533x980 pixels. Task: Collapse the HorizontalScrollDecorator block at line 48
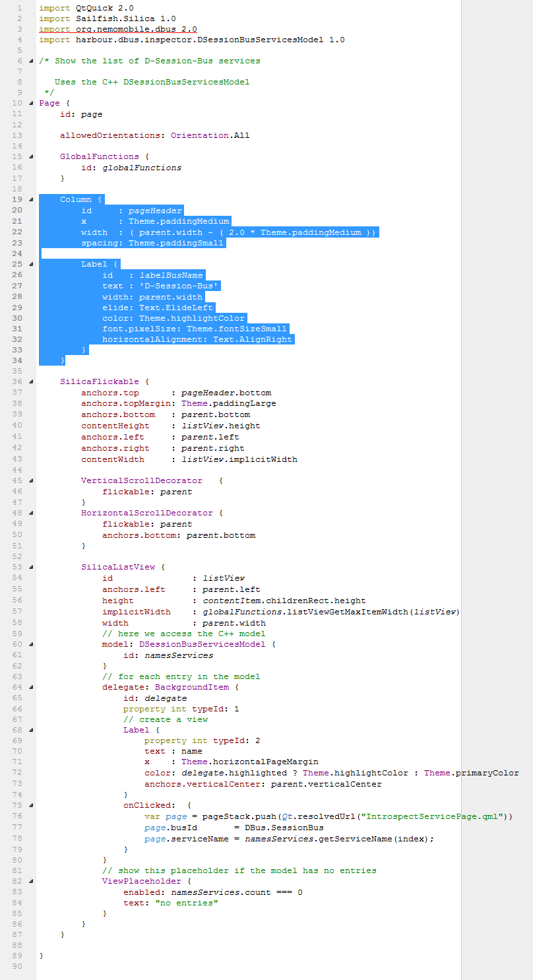[x=31, y=513]
